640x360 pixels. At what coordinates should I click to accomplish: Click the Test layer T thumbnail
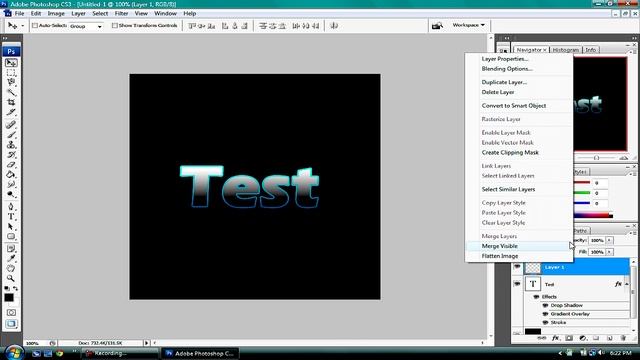[x=533, y=284]
